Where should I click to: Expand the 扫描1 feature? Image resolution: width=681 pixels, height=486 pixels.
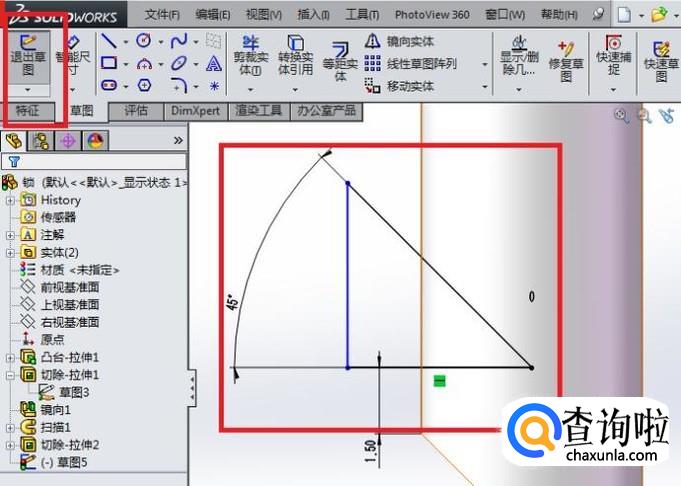point(10,428)
